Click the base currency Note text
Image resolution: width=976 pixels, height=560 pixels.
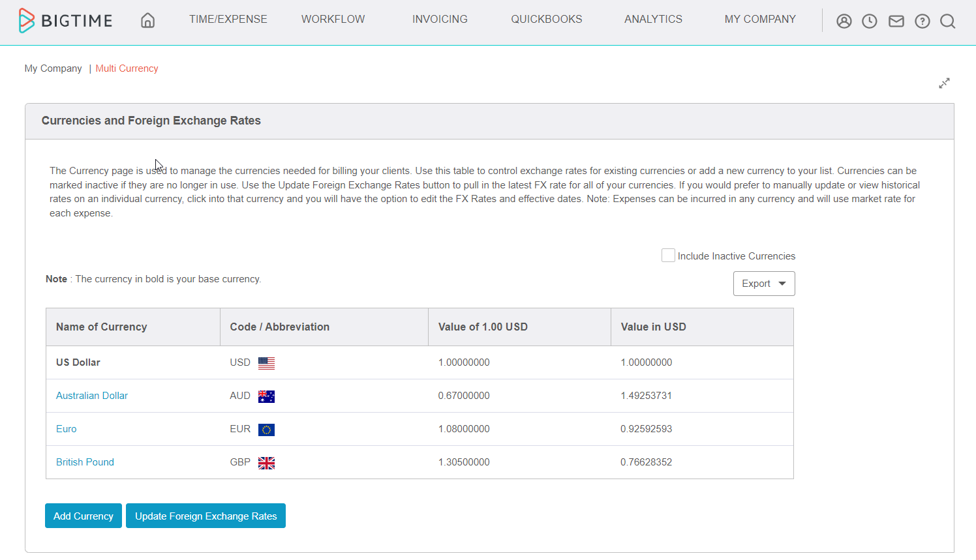pyautogui.click(x=153, y=279)
